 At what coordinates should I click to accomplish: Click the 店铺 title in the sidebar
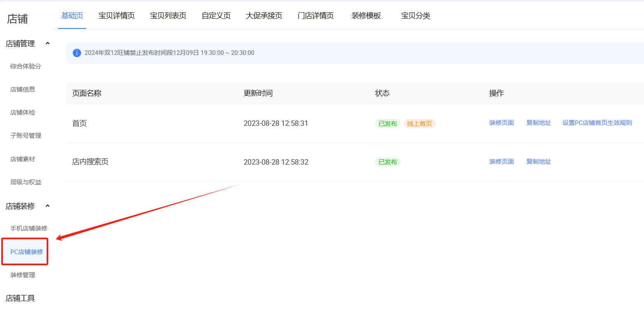[x=17, y=19]
